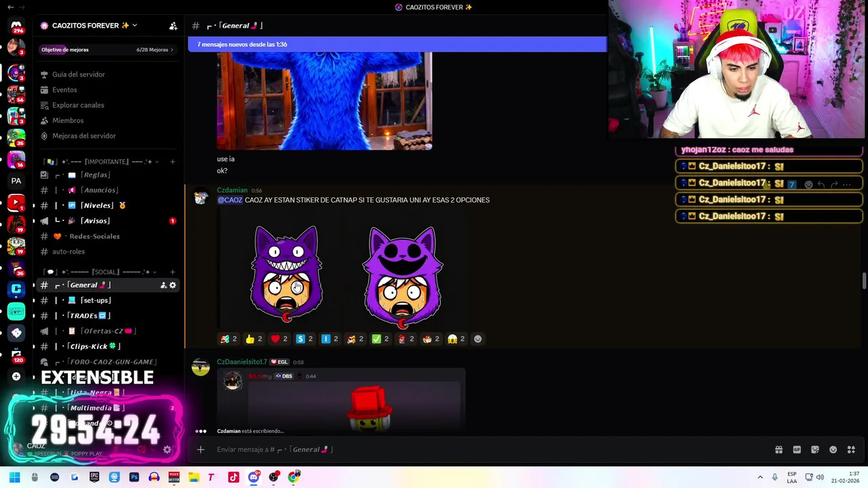Screen dimensions: 868x488
Task: Toggle the blue S reaction
Action: click(x=304, y=339)
